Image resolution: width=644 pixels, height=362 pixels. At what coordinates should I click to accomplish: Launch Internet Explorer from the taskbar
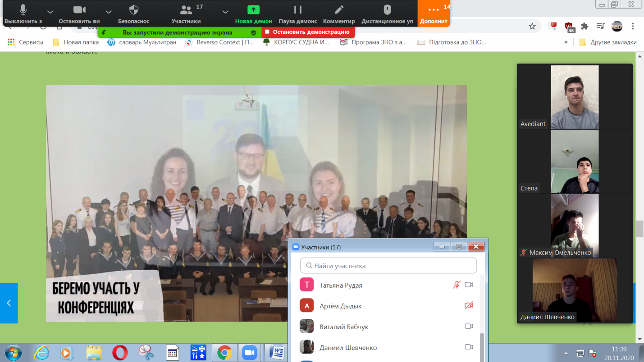[41, 353]
